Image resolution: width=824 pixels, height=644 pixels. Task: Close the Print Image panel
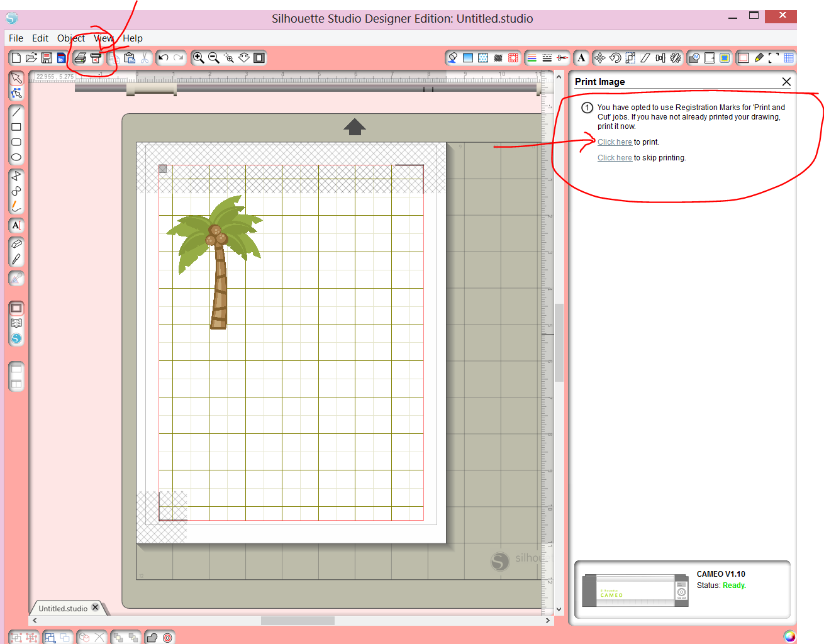(x=786, y=82)
